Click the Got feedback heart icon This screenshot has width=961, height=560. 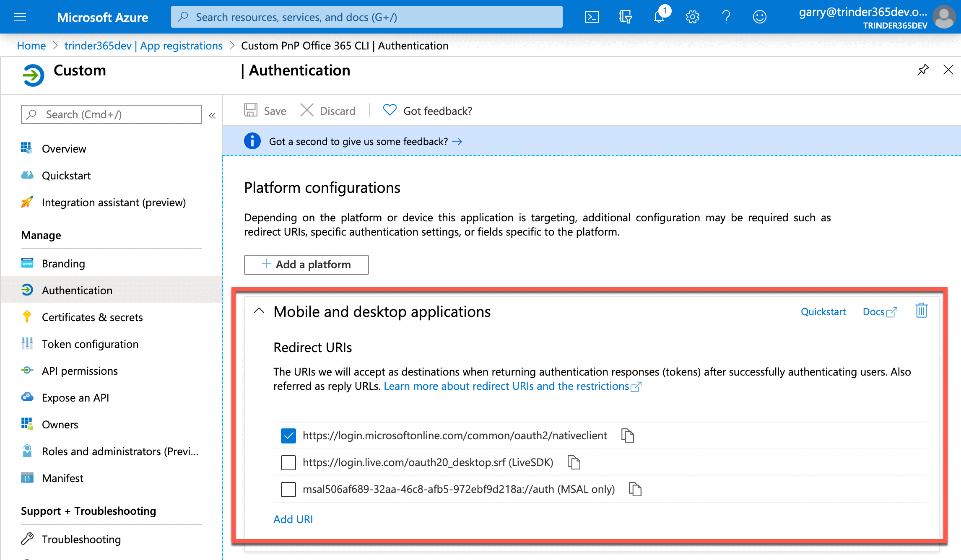pyautogui.click(x=390, y=110)
